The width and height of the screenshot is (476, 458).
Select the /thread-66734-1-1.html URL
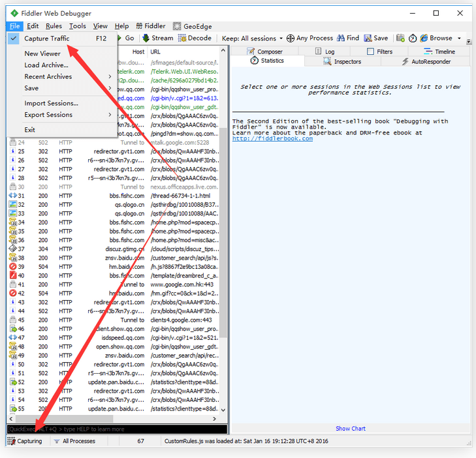(180, 196)
